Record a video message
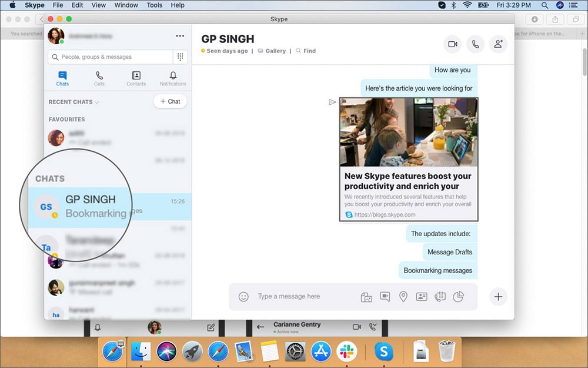This screenshot has height=368, width=588. 385,297
